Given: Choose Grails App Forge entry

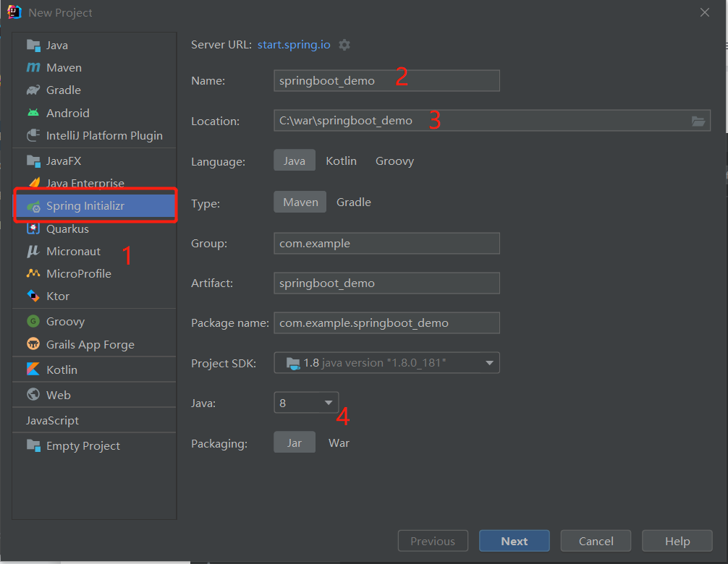Looking at the screenshot, I should tap(94, 344).
